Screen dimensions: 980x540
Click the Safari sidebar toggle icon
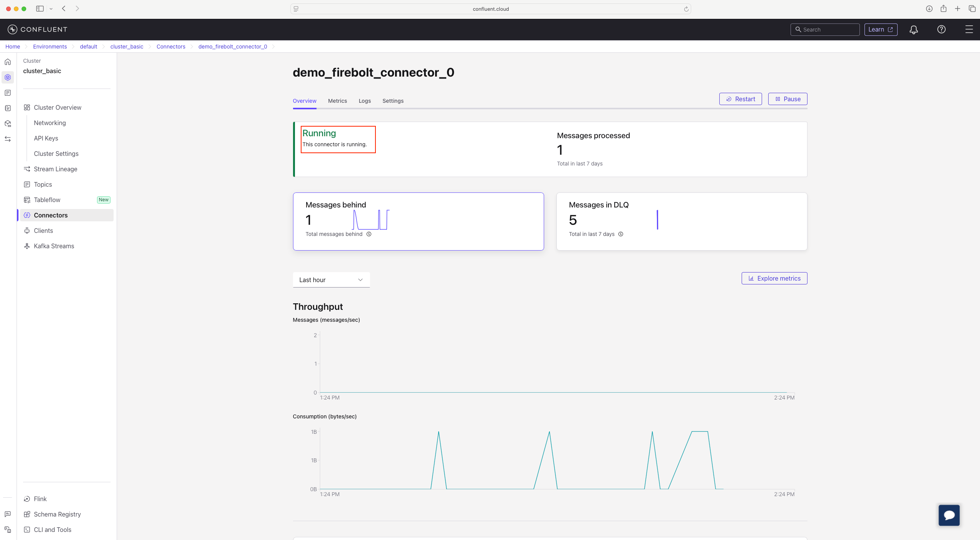[40, 8]
